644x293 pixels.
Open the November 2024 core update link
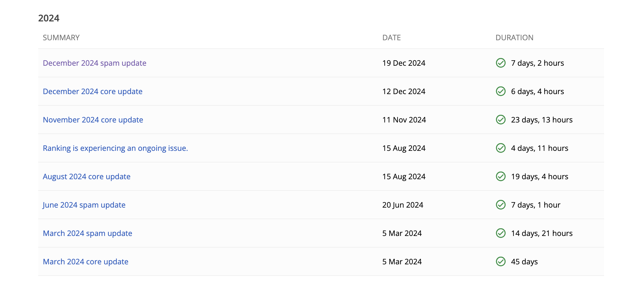(93, 120)
